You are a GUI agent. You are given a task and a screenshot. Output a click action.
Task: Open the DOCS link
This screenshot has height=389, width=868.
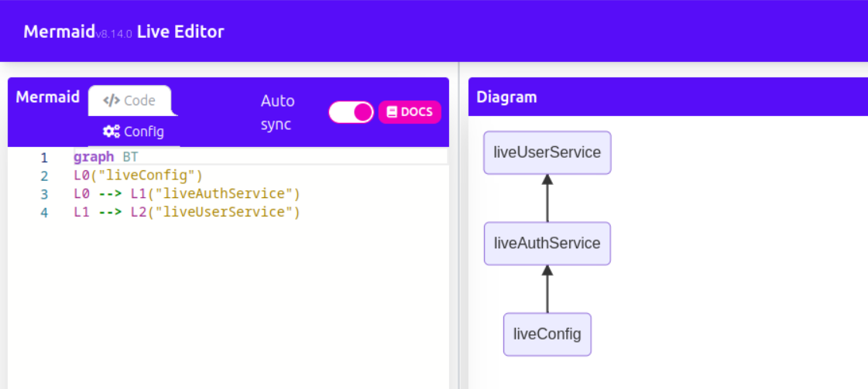pyautogui.click(x=410, y=112)
